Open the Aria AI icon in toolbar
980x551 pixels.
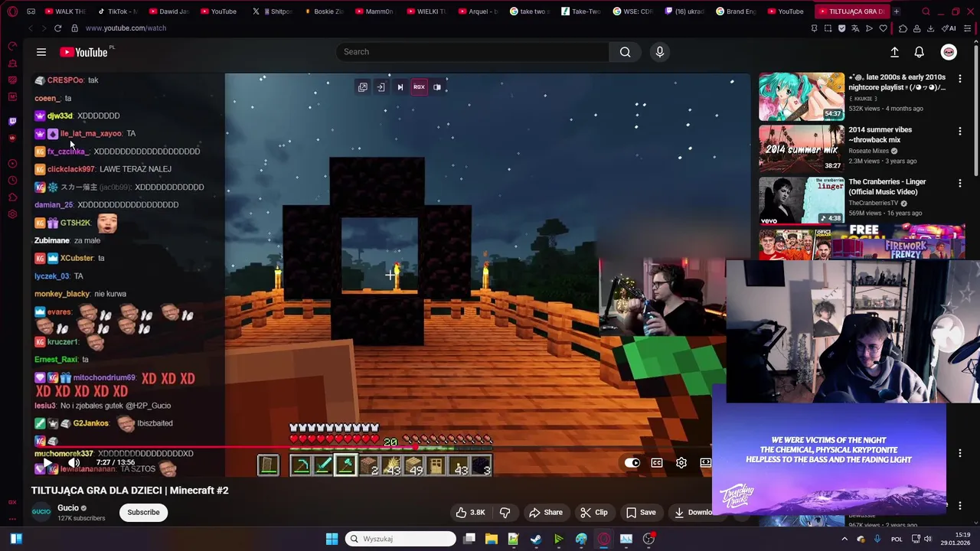[x=950, y=28]
